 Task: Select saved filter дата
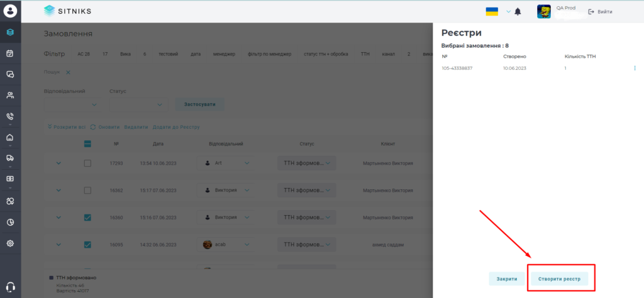click(x=196, y=54)
